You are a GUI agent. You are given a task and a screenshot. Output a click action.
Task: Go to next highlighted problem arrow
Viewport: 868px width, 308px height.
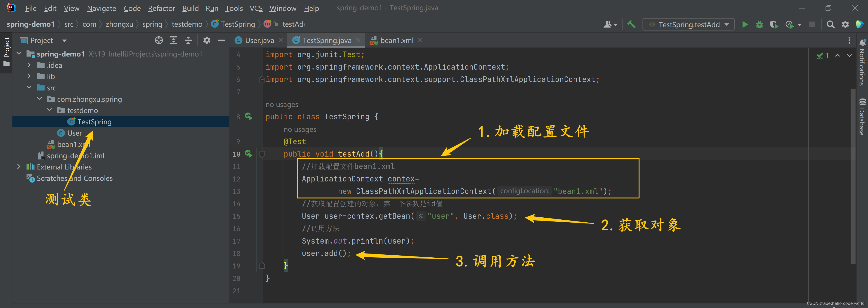point(849,56)
